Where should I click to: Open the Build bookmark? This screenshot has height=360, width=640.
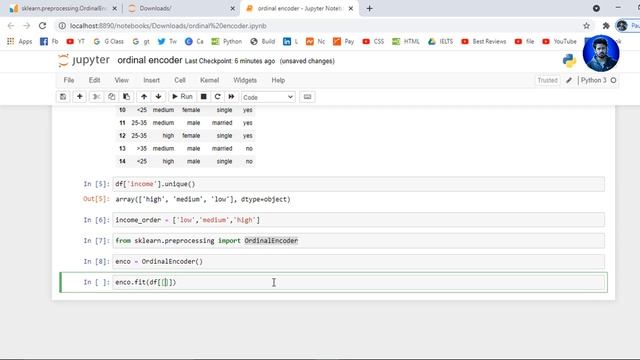(x=263, y=41)
